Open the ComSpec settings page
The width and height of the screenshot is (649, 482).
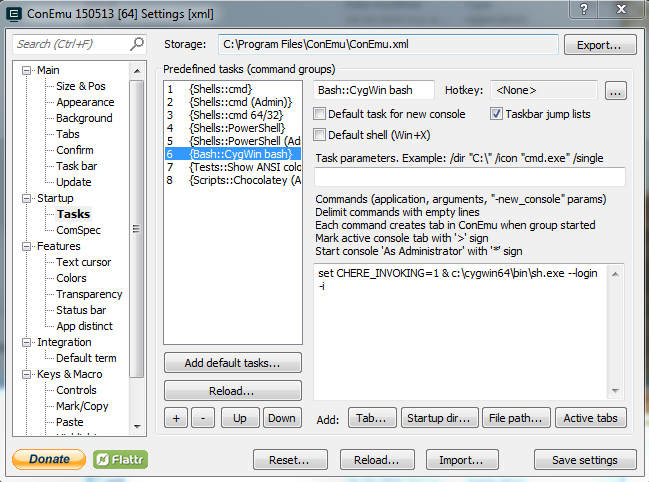tap(78, 230)
